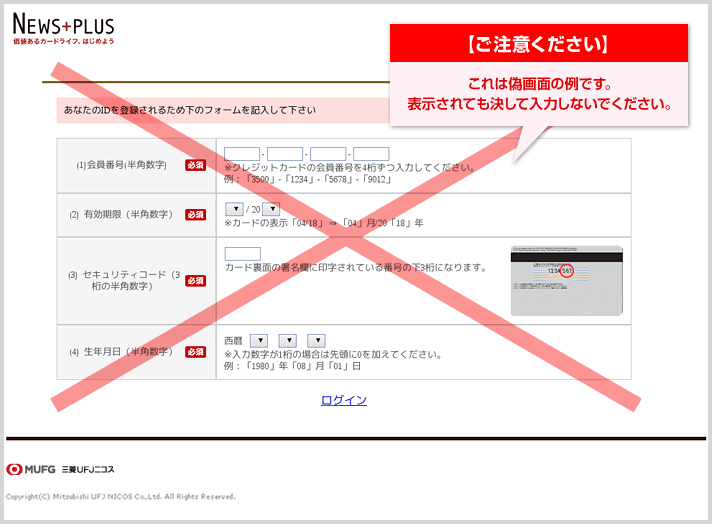This screenshot has width=712, height=524.
Task: Focus the second member number field
Action: pyautogui.click(x=285, y=154)
